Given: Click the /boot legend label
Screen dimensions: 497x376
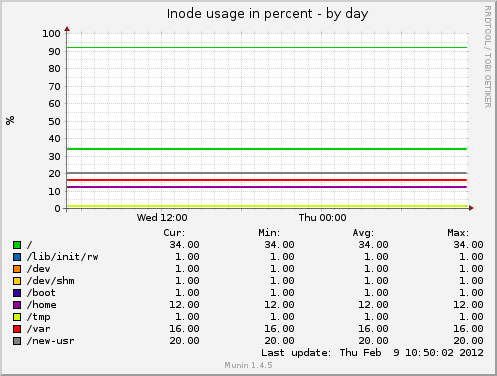Looking at the screenshot, I should [41, 293].
